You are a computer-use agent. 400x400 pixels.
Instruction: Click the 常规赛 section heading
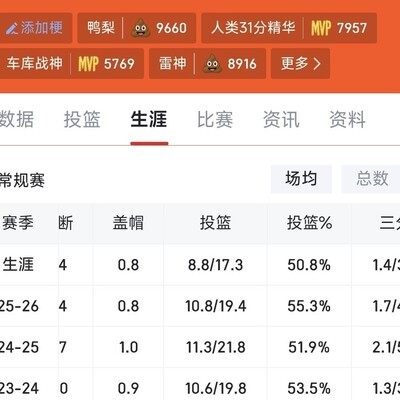click(x=22, y=181)
